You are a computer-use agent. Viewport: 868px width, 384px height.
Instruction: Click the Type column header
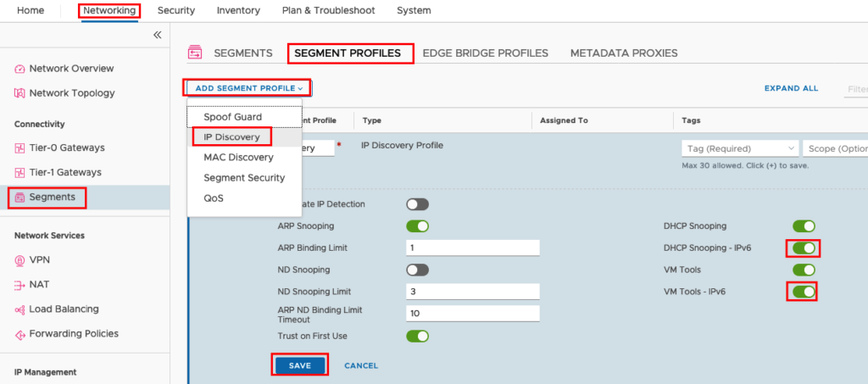[371, 120]
